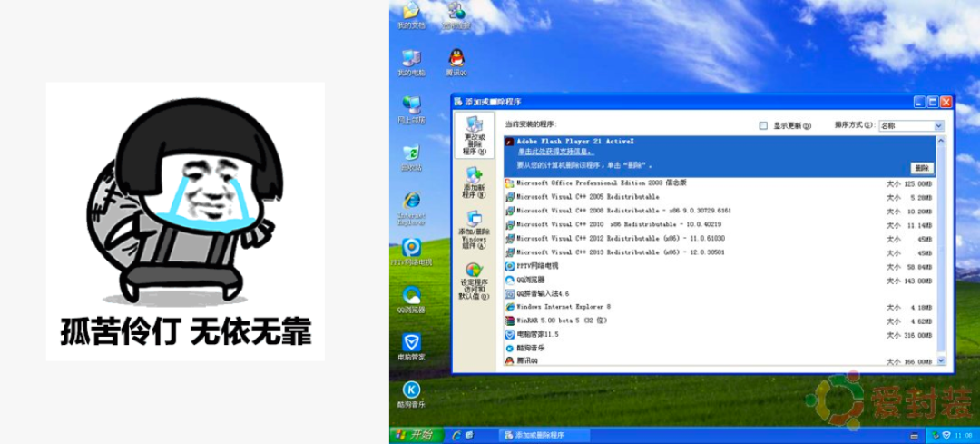Screen dimensions: 980x444
Task: Click Show Desktop icon in quick launch
Action: 469,435
